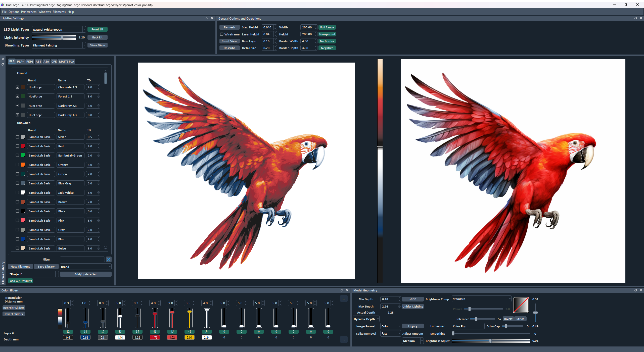The width and height of the screenshot is (644, 352).
Task: Close the Filament Library panel with its X icon
Action: tap(3, 59)
